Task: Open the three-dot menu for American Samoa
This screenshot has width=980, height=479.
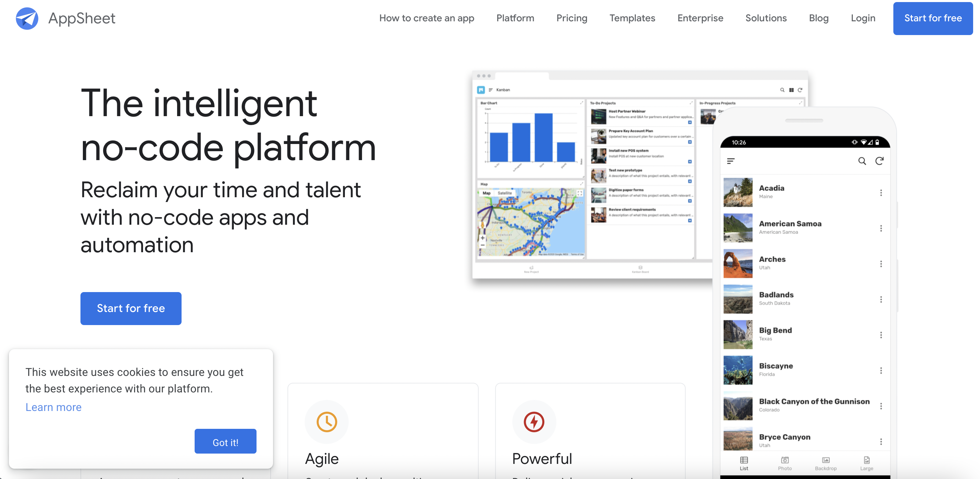Action: 881,228
